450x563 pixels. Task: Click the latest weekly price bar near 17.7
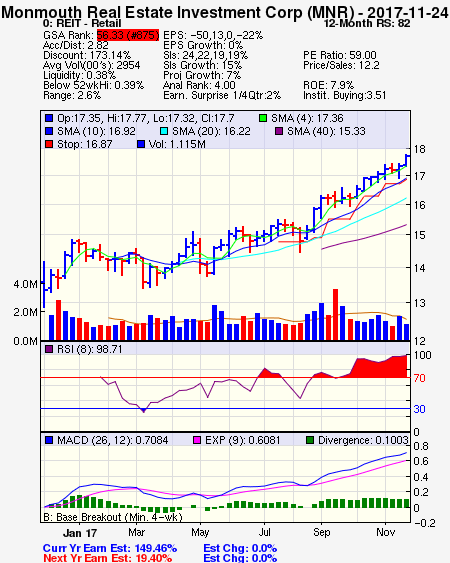click(407, 159)
